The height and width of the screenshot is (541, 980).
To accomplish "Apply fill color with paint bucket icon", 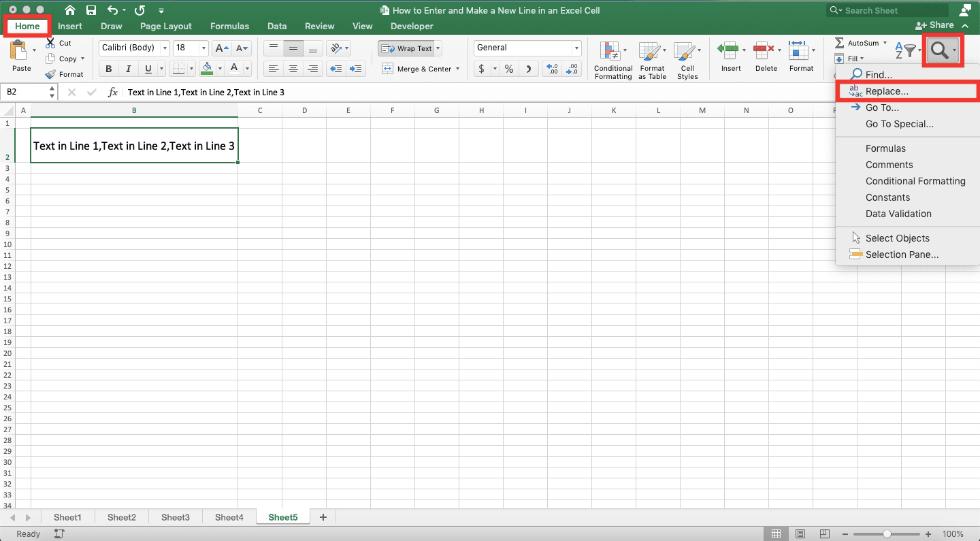I will point(207,68).
